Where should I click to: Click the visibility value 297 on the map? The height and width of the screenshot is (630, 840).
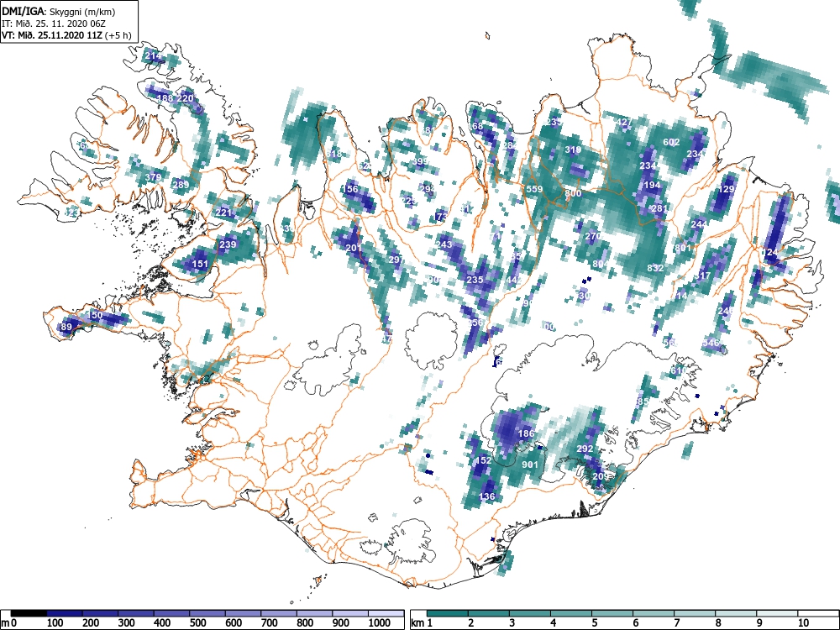pos(396,260)
